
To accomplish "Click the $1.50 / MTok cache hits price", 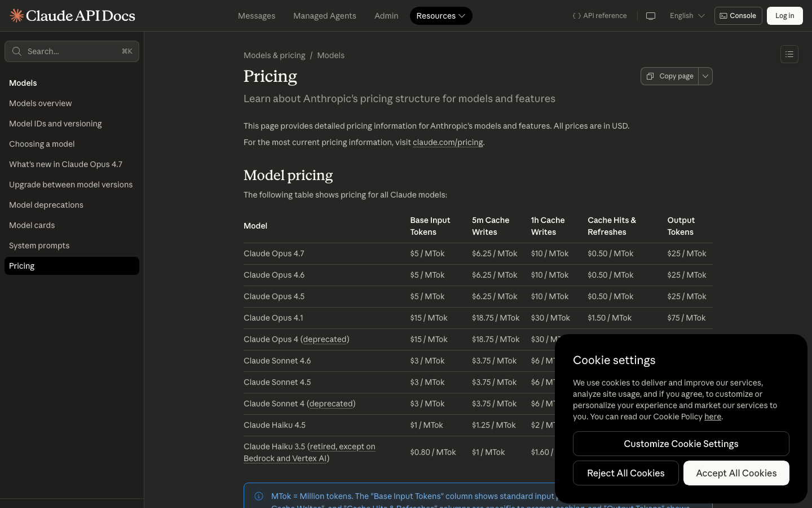I will click(x=610, y=318).
